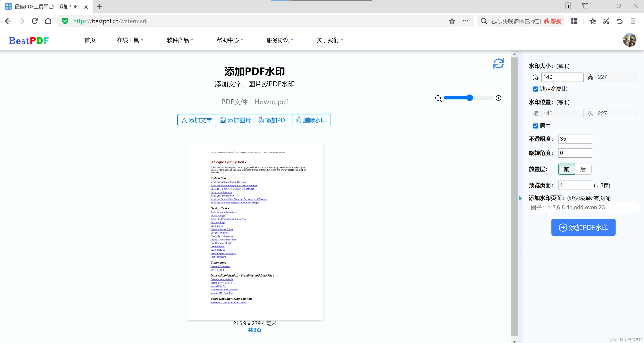Click the bookmark star in address bar

click(x=452, y=21)
